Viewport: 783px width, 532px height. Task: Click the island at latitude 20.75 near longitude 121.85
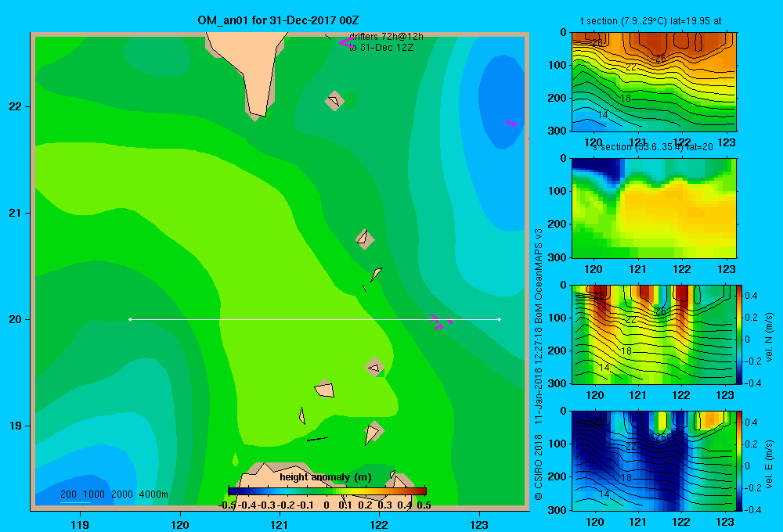(x=365, y=239)
